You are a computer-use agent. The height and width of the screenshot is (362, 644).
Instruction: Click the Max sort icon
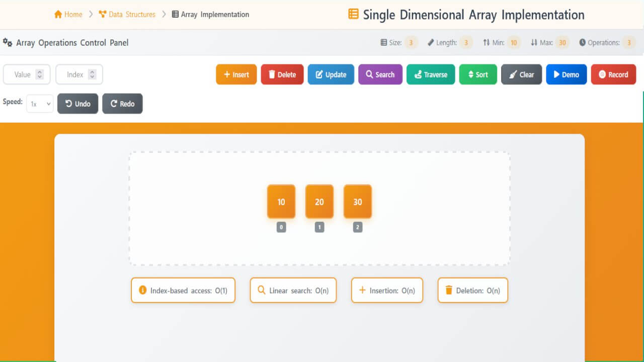(534, 43)
